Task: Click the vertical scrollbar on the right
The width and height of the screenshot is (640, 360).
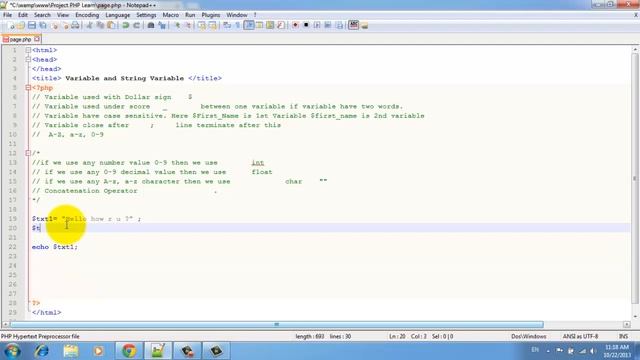Action: coord(635,178)
